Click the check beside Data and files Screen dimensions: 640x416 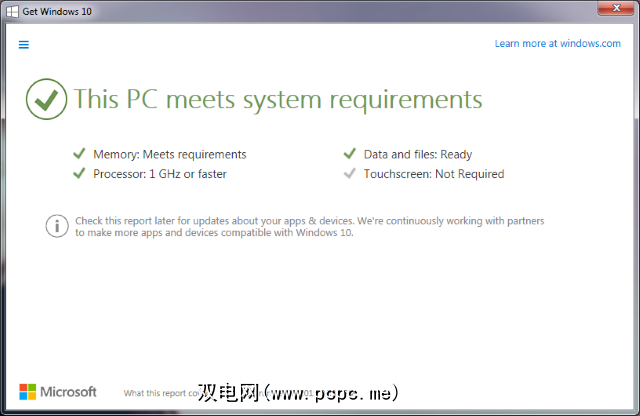pos(349,154)
